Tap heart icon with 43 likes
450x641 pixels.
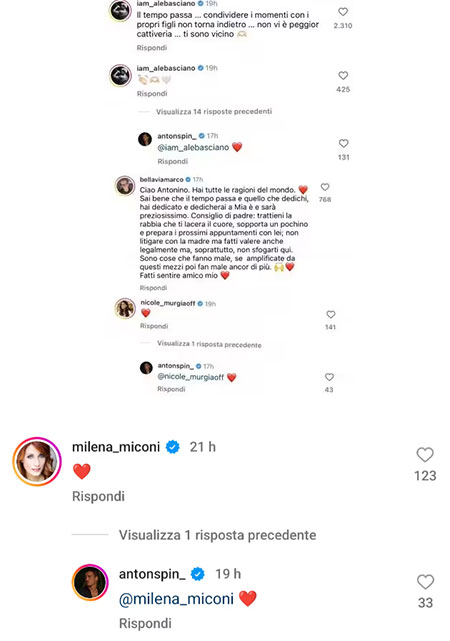pyautogui.click(x=329, y=377)
